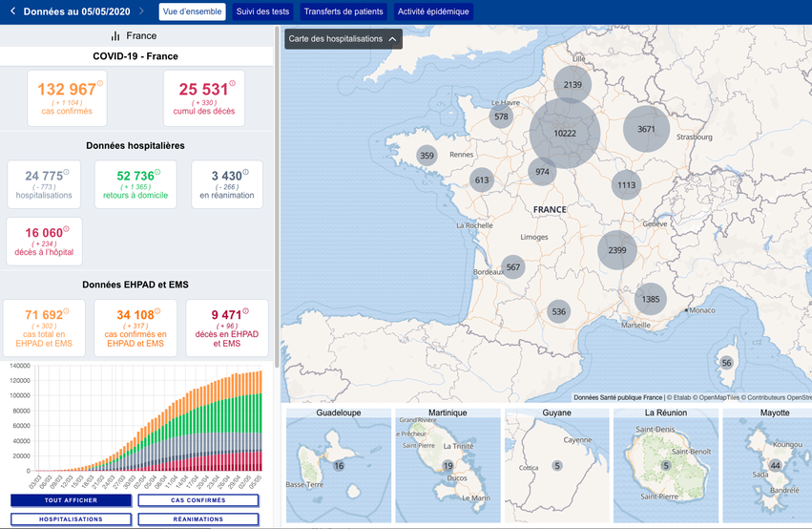Click the OpenMapTiles attribution link
The height and width of the screenshot is (529, 812).
click(717, 397)
